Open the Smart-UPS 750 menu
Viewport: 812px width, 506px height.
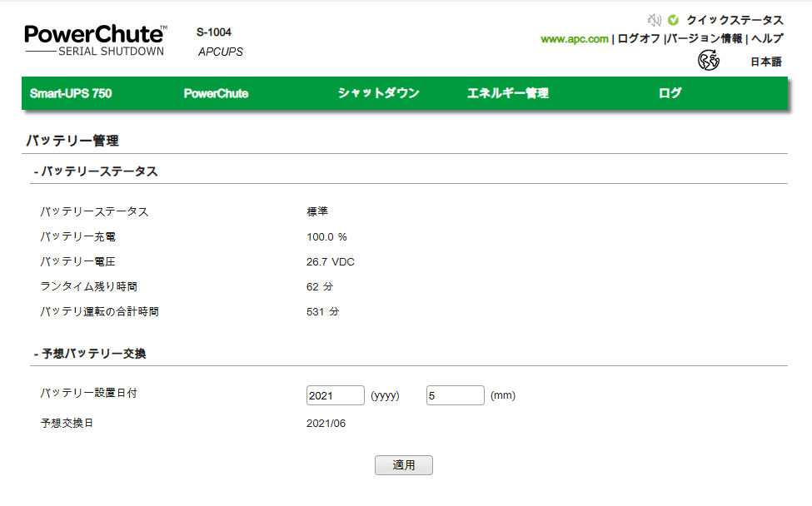[71, 94]
